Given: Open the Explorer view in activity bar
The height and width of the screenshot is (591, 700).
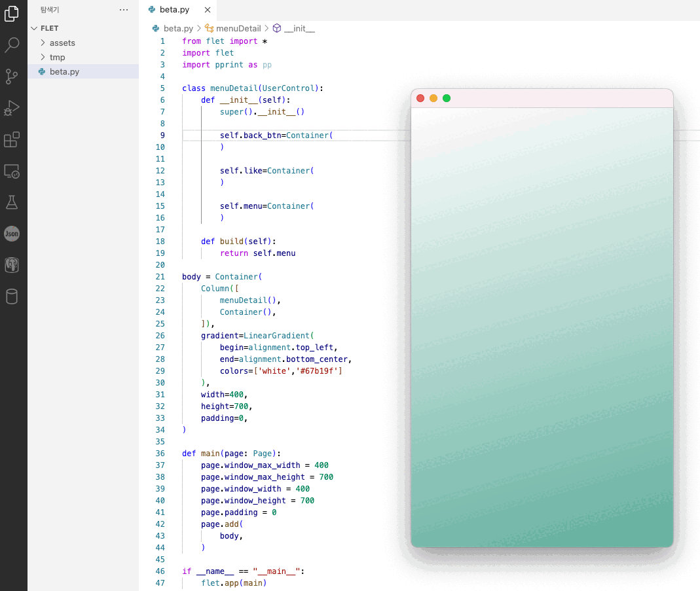Looking at the screenshot, I should 12,14.
